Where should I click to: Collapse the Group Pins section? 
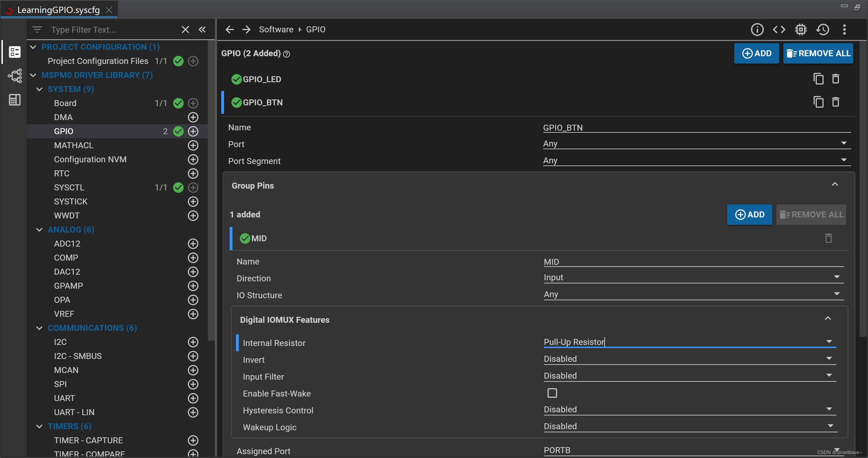(835, 184)
